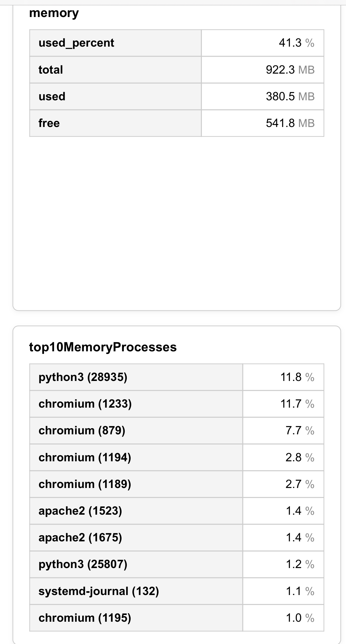Select the chromium (1195) process entry
The height and width of the screenshot is (644, 346).
85,618
